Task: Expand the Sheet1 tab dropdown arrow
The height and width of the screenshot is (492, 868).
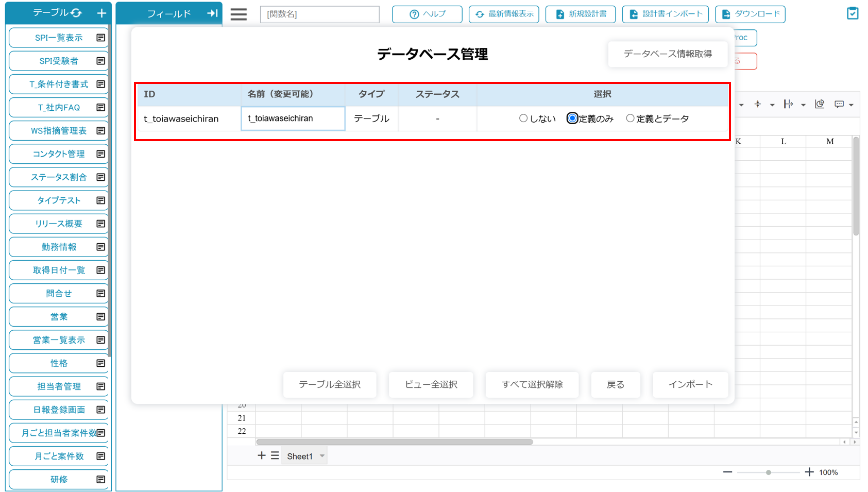Action: 322,456
